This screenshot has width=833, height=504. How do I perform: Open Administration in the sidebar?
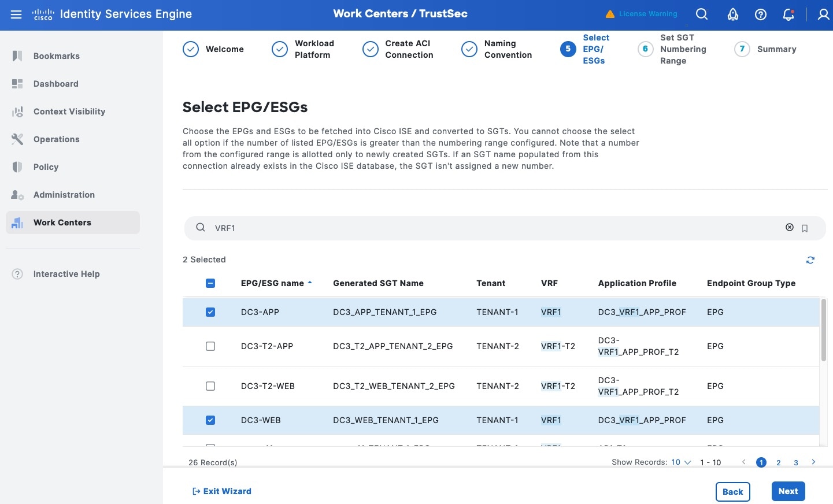(64, 195)
